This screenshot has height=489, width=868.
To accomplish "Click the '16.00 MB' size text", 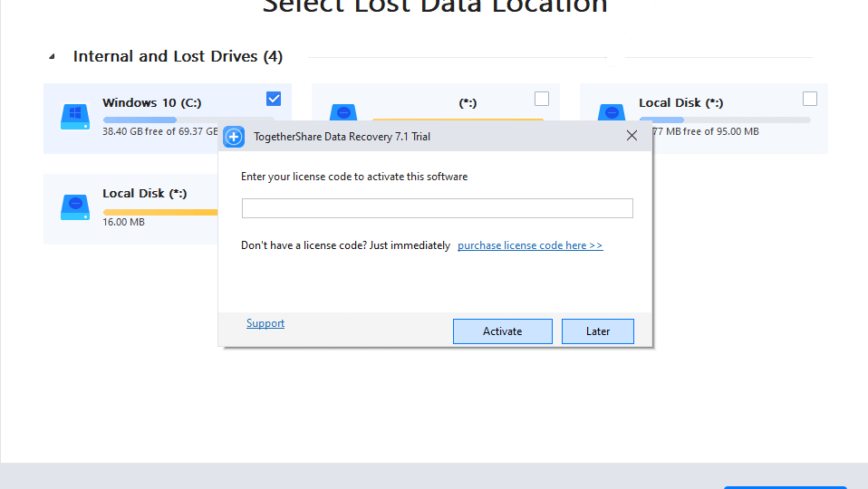I will (x=123, y=222).
